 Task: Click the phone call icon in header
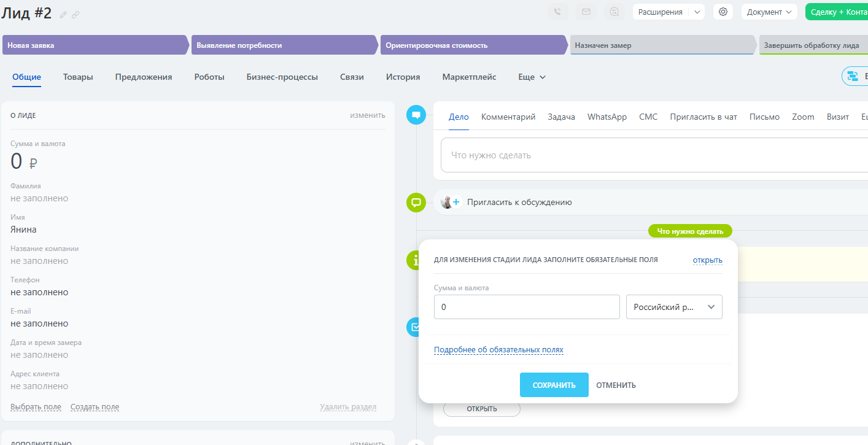tap(557, 12)
